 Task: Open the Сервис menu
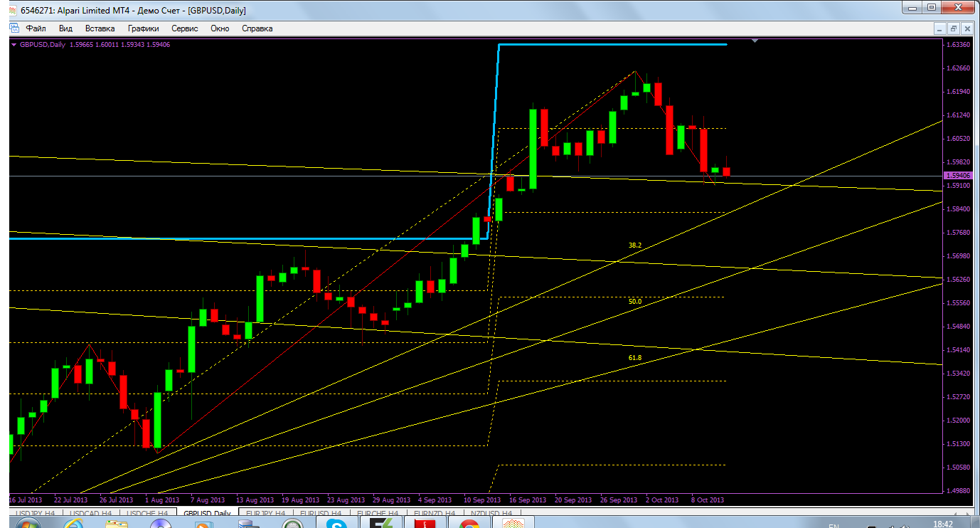pos(185,28)
